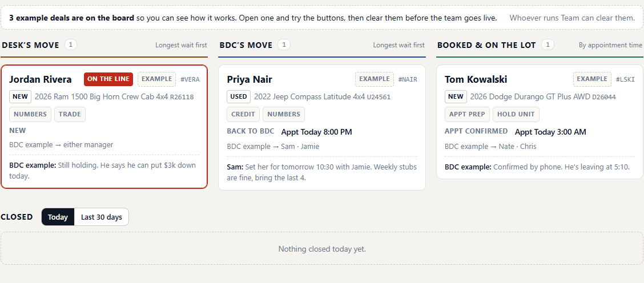This screenshot has height=283, width=644.
Task: Click the ON THE LINE badge
Action: pos(108,79)
